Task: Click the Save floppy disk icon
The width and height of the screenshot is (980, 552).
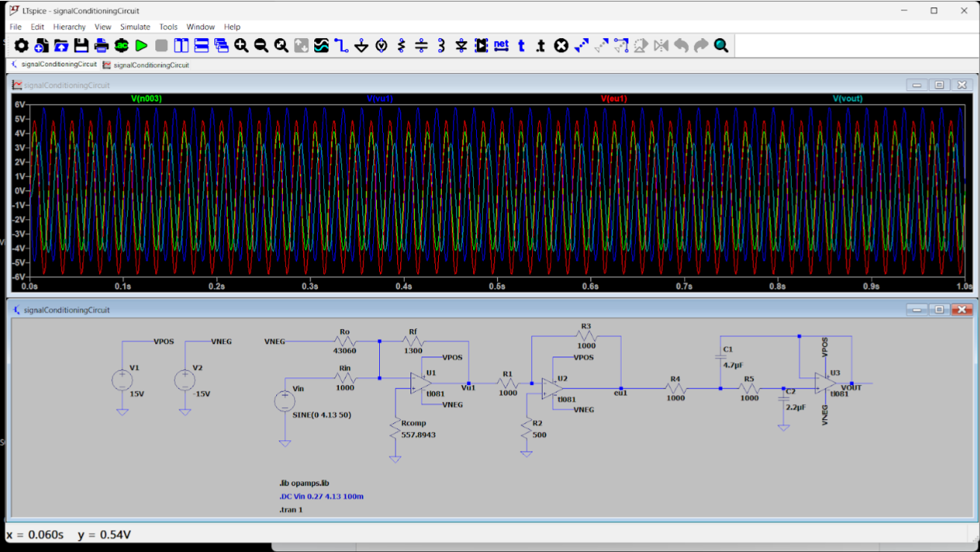Action: pyautogui.click(x=81, y=46)
